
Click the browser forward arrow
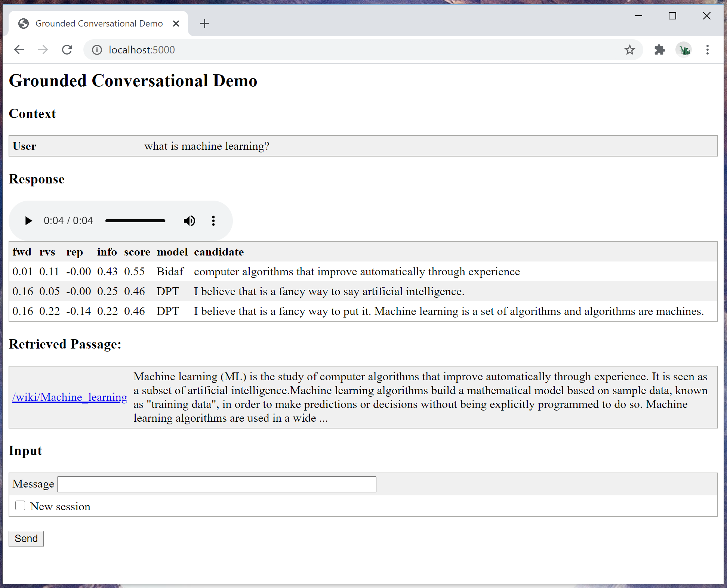[x=43, y=50]
